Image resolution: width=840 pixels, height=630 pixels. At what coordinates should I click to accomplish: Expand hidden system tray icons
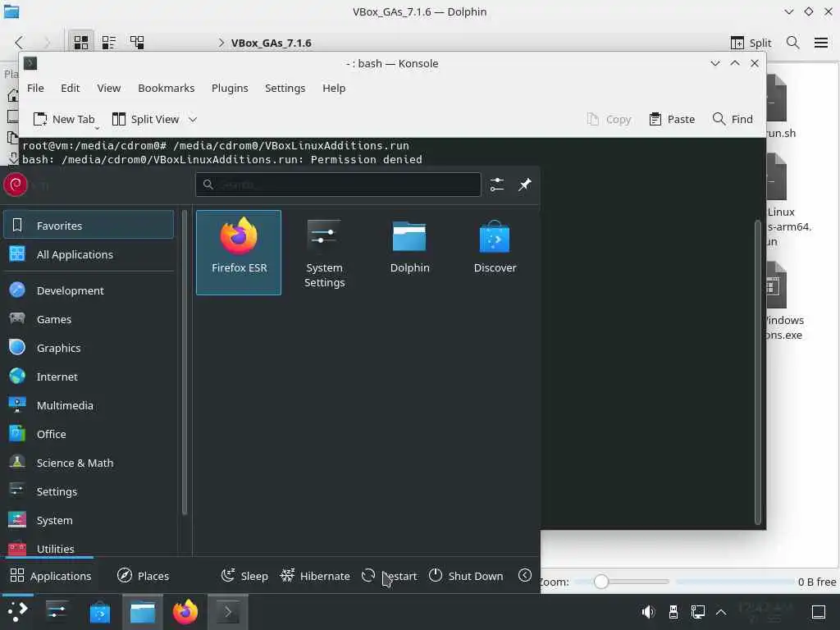[x=721, y=611]
